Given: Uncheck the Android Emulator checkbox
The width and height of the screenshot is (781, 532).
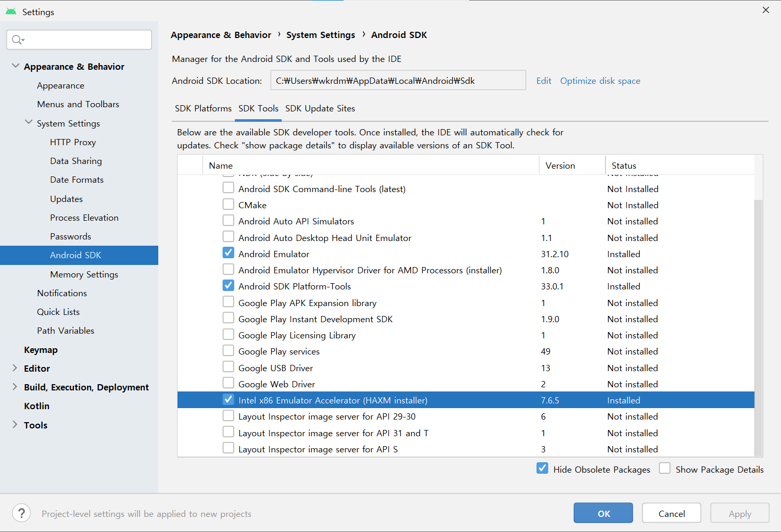Looking at the screenshot, I should pos(228,253).
